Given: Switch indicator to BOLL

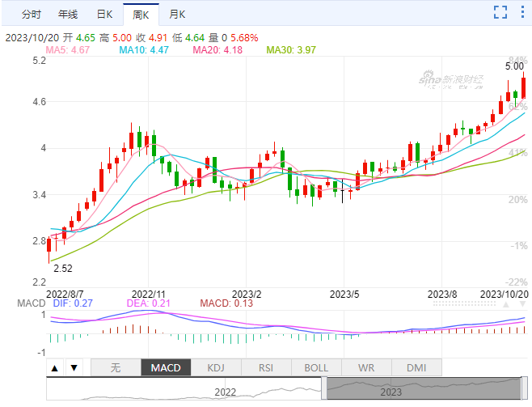Looking at the screenshot, I should (x=316, y=367).
